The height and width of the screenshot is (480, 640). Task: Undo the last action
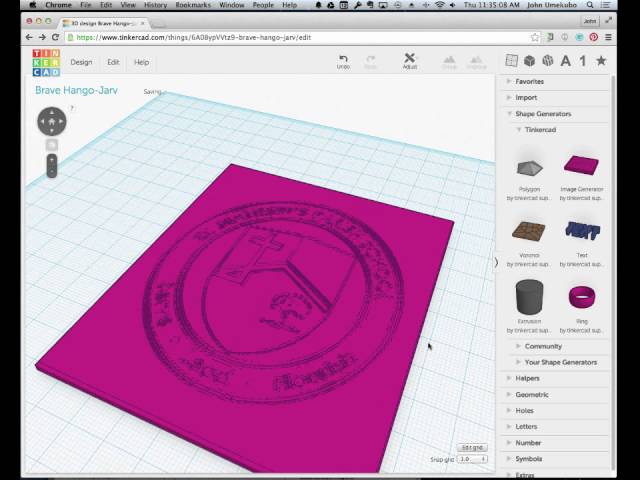click(343, 62)
